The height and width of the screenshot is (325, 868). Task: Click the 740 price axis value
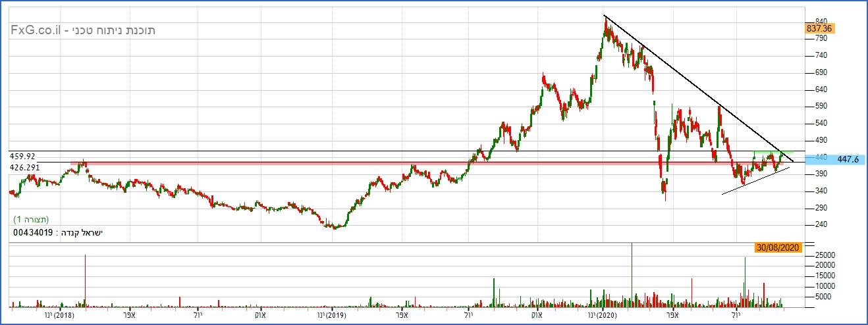(821, 55)
